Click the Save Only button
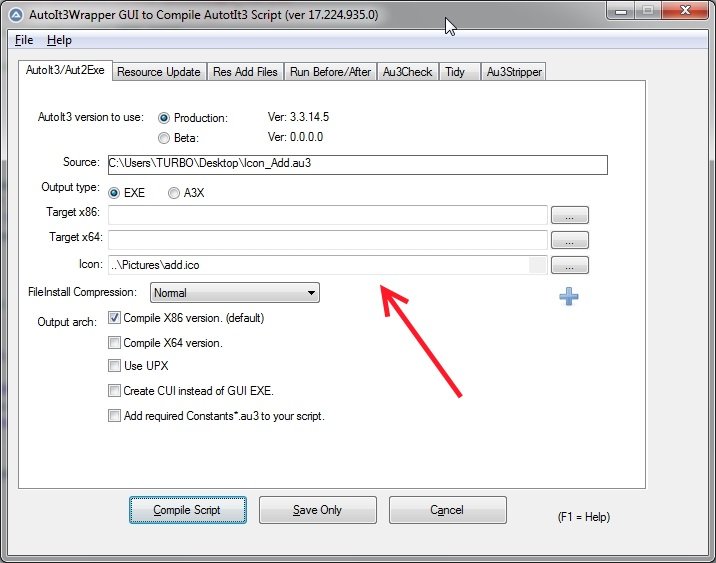Screen dimensions: 716x563 [317, 510]
